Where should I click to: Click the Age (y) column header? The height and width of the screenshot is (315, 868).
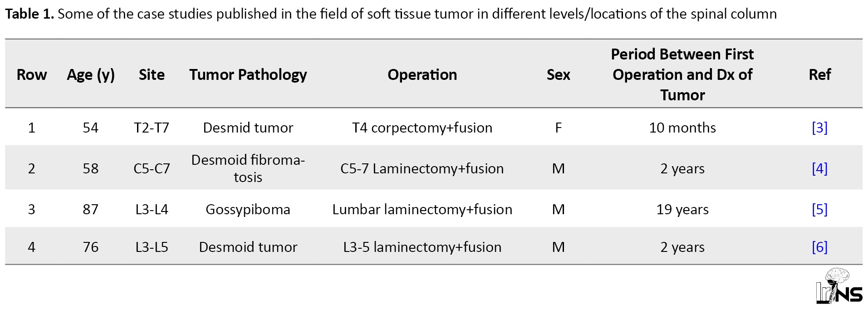91,74
